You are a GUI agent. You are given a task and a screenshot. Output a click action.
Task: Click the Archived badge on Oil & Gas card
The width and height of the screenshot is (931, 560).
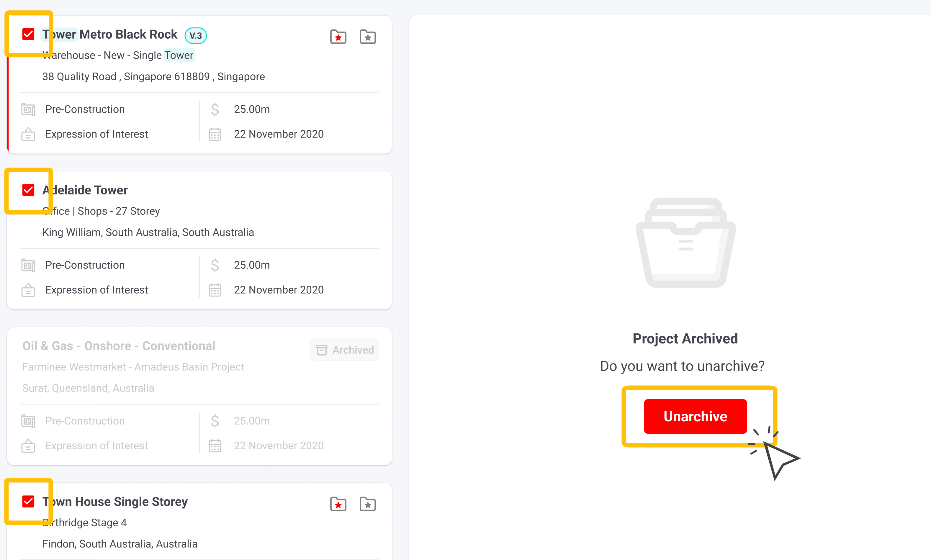click(345, 350)
